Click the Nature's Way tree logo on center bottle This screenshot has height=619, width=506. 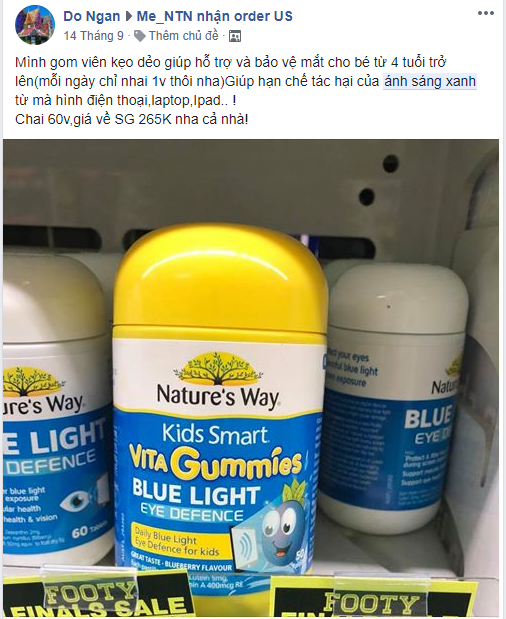pyautogui.click(x=218, y=368)
